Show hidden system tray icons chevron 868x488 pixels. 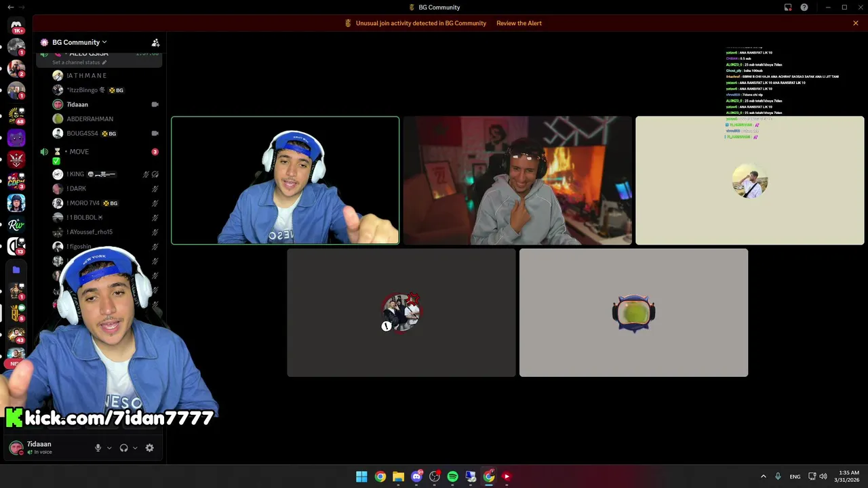pos(763,476)
